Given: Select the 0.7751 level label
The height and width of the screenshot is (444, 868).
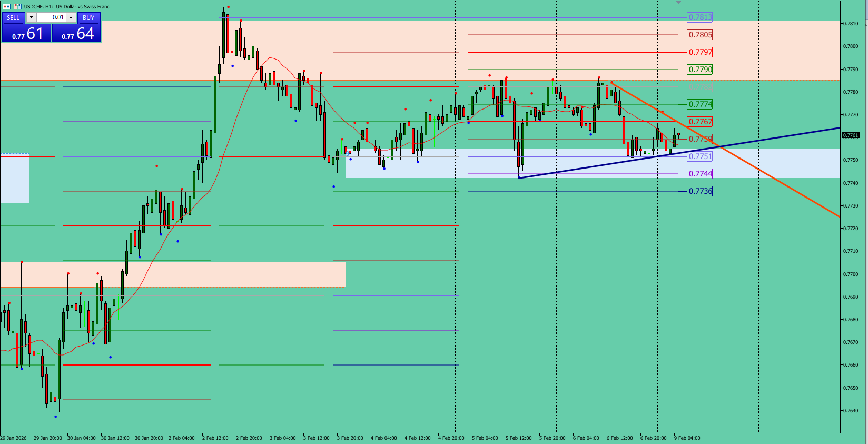Looking at the screenshot, I should [x=700, y=156].
